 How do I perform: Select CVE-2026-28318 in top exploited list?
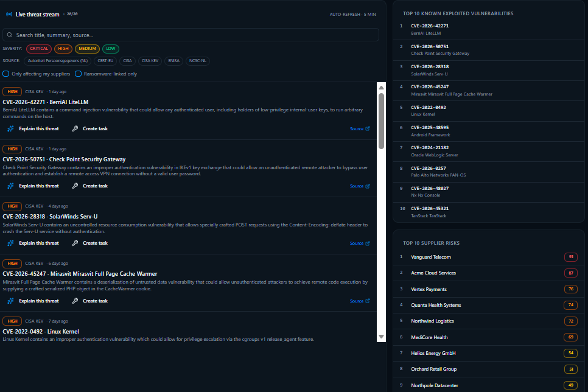pyautogui.click(x=489, y=70)
